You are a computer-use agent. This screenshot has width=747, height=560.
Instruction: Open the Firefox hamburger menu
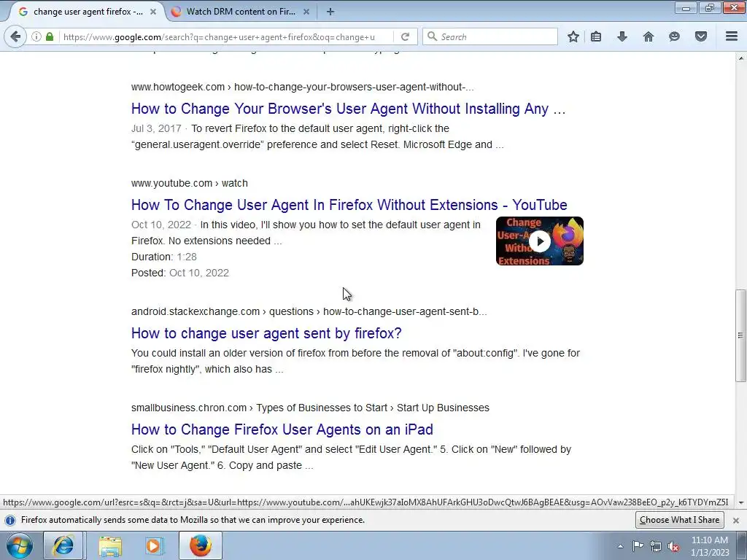[x=732, y=36]
